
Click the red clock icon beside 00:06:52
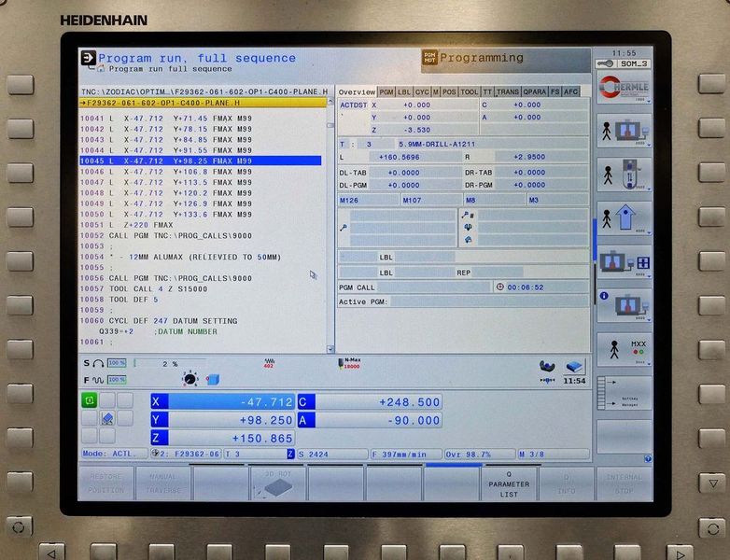(500, 287)
